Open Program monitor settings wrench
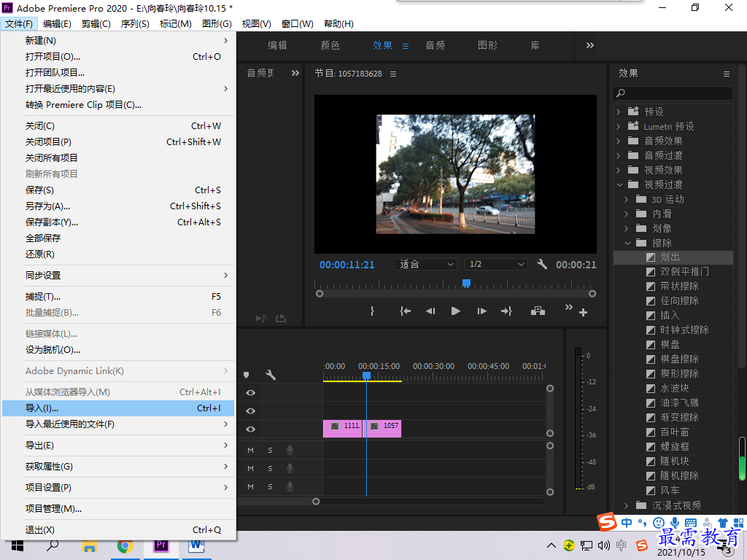Image resolution: width=747 pixels, height=560 pixels. (542, 264)
